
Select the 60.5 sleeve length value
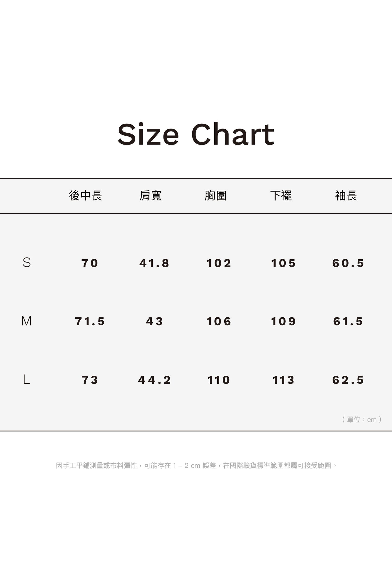[x=348, y=263]
